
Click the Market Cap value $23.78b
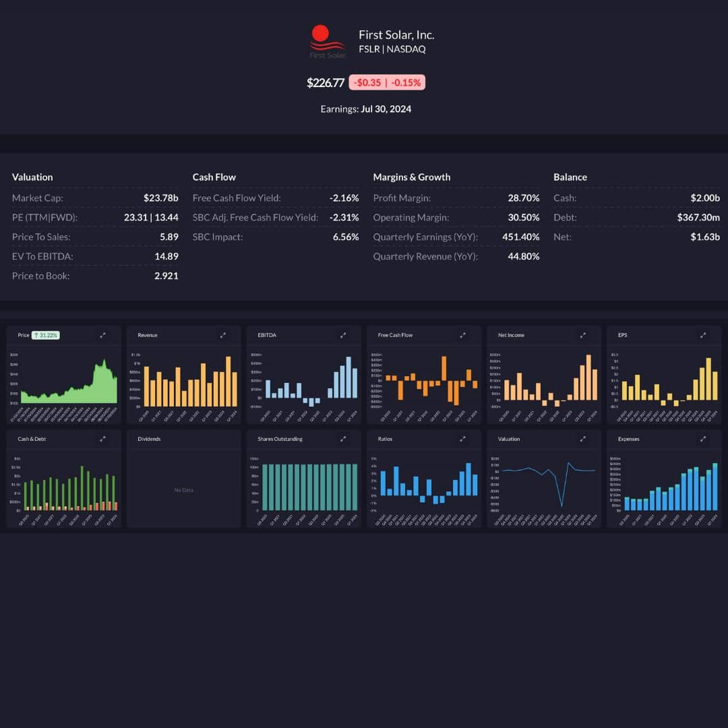click(x=160, y=198)
